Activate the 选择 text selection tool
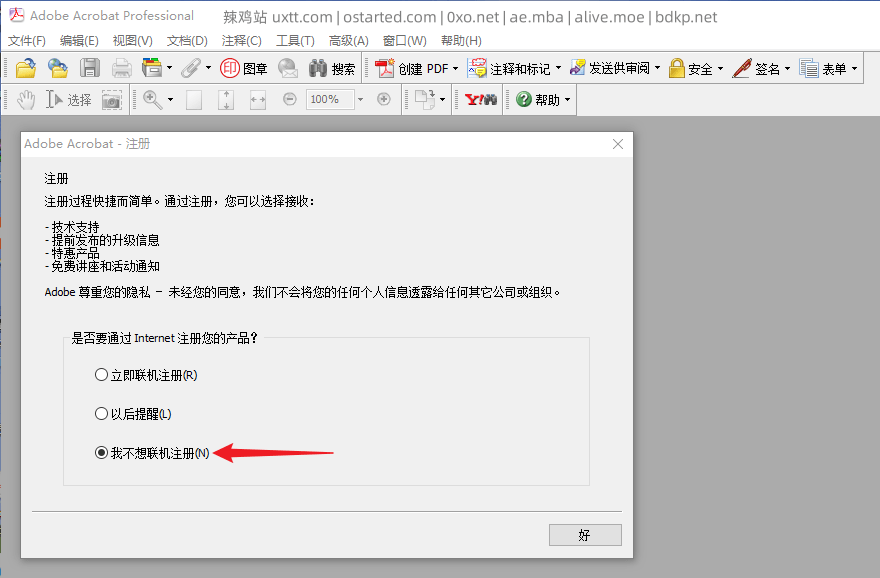This screenshot has height=578, width=880. tap(68, 100)
